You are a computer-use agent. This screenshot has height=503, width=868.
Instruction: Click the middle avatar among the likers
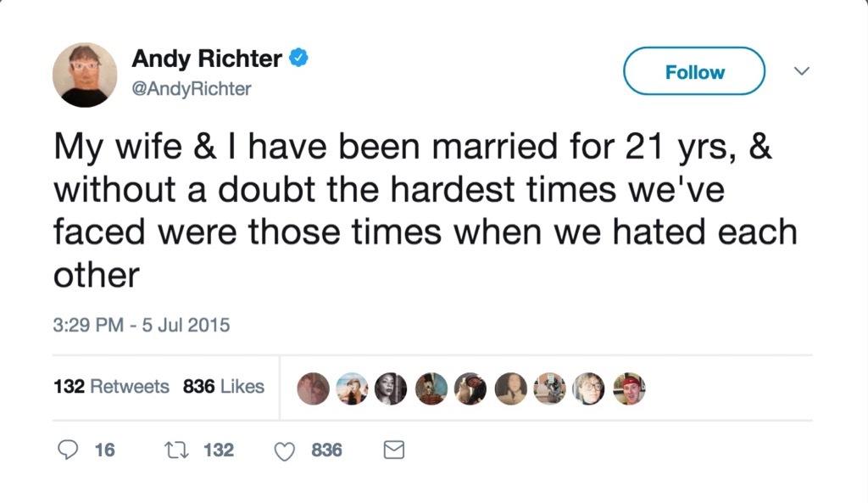[x=470, y=388]
